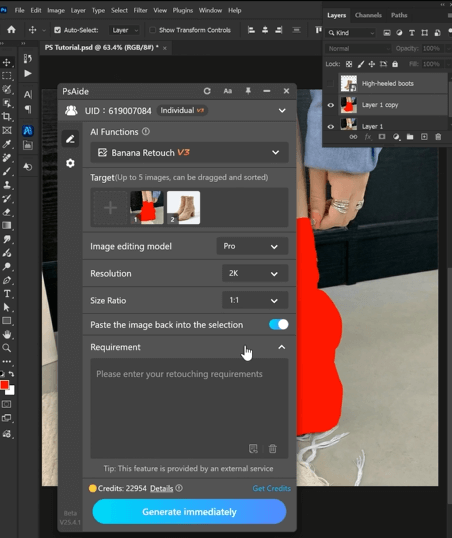Select the Move tool in the toolbar
Screen dimensions: 452x538
[7, 62]
